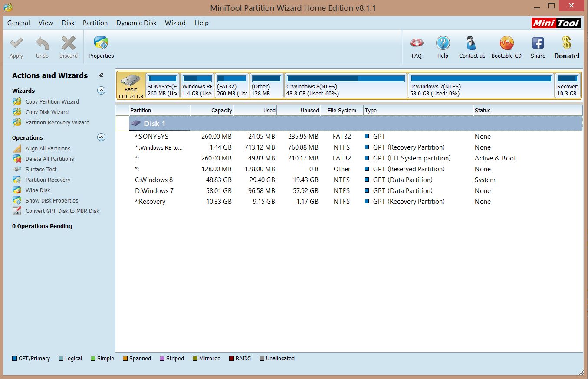Collapse the Wizards section
This screenshot has width=588, height=379.
(x=101, y=91)
